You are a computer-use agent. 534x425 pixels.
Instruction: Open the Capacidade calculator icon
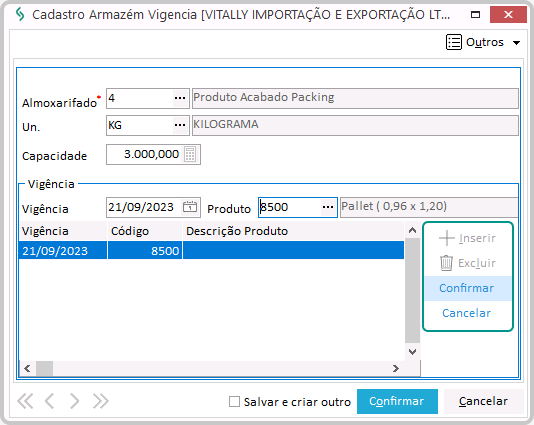click(x=190, y=154)
